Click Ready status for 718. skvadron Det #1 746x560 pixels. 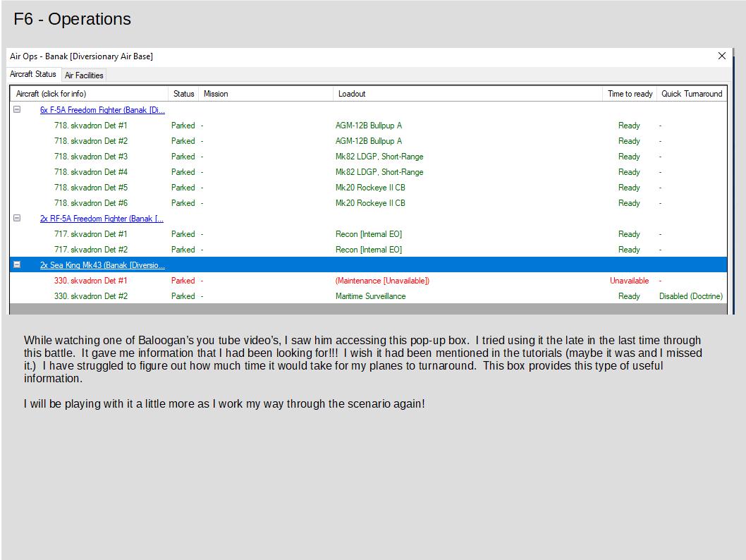pyautogui.click(x=629, y=126)
